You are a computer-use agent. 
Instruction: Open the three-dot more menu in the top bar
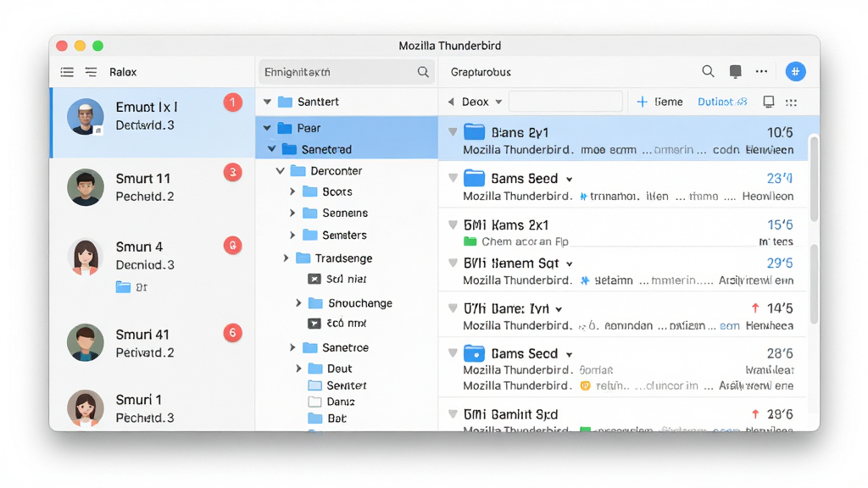762,71
